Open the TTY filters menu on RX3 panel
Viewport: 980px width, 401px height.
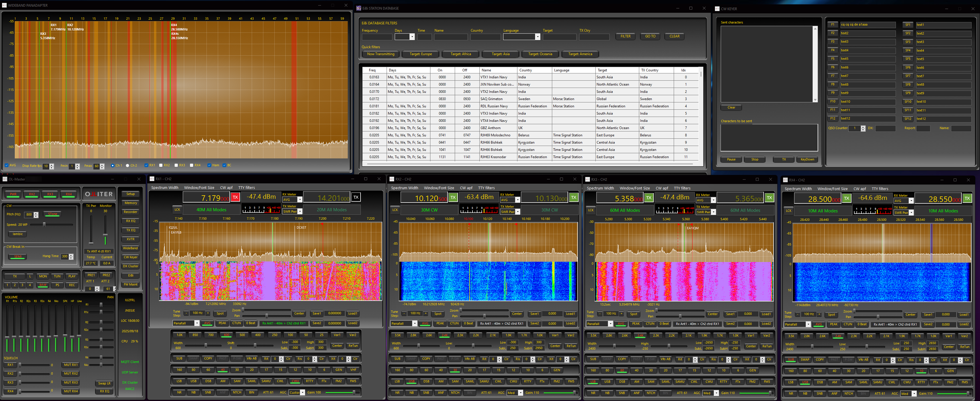682,188
